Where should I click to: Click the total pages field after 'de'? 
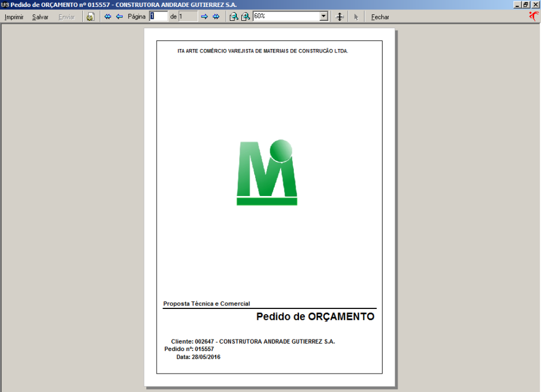(x=188, y=17)
